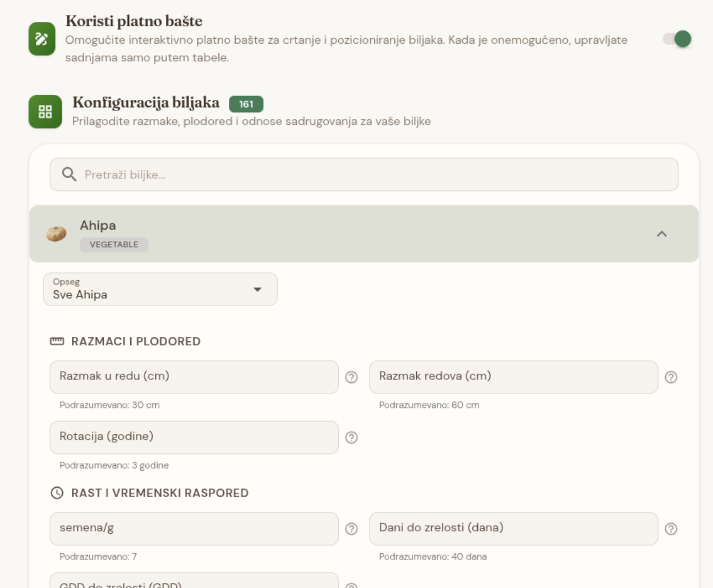Collapse the Ahipa row chevron

(x=662, y=234)
